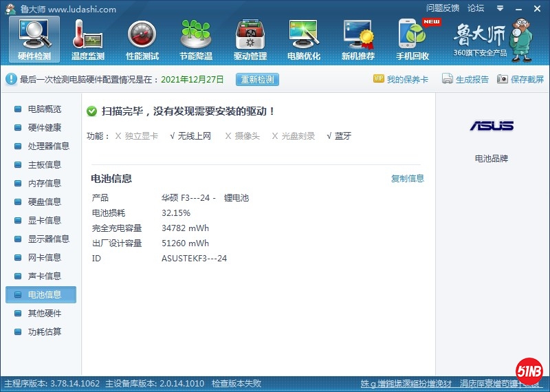This screenshot has height=392, width=550.
Task: Open 我的保养卡 VIP card
Action: pyautogui.click(x=401, y=79)
